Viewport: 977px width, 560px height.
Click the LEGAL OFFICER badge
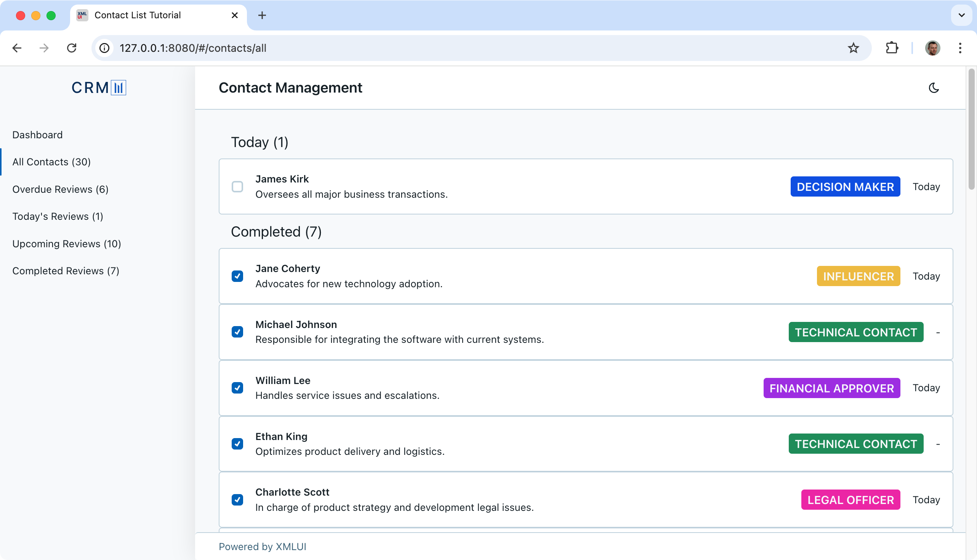pyautogui.click(x=850, y=499)
